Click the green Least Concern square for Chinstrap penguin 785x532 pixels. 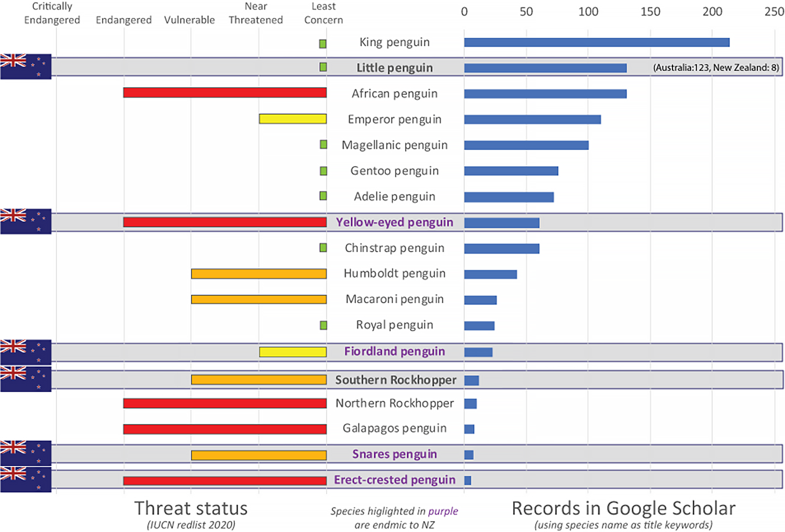tap(323, 247)
